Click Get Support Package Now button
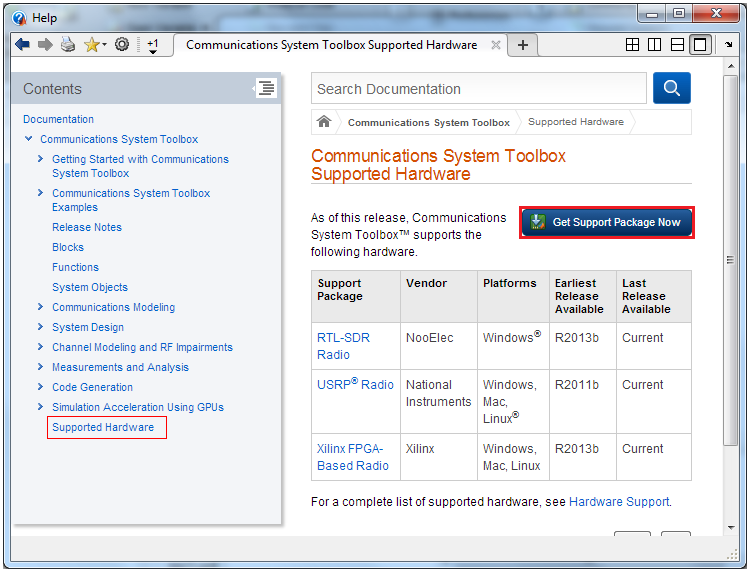 coord(607,222)
